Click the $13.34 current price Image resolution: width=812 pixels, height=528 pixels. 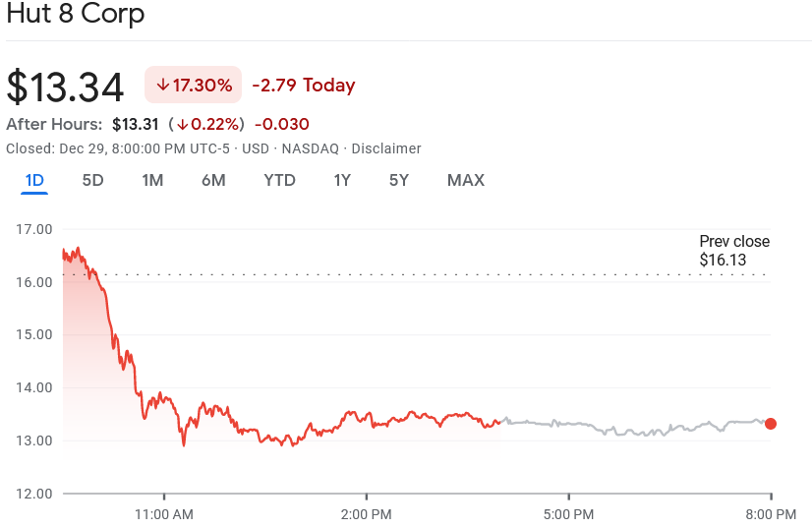tap(65, 87)
